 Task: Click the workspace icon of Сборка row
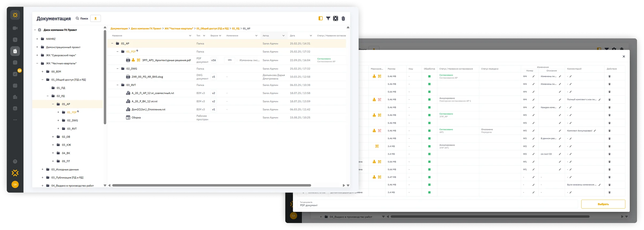pos(128,117)
